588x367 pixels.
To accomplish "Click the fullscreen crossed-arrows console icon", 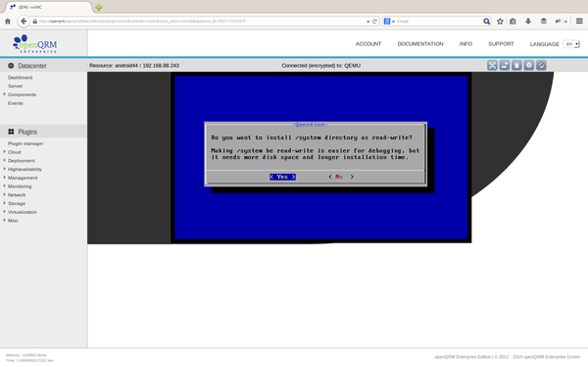I will 492,66.
